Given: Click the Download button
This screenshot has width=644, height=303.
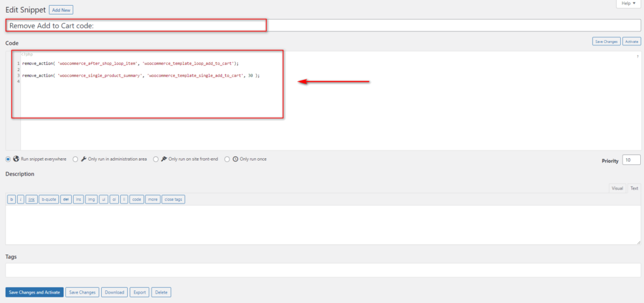Looking at the screenshot, I should coord(114,292).
